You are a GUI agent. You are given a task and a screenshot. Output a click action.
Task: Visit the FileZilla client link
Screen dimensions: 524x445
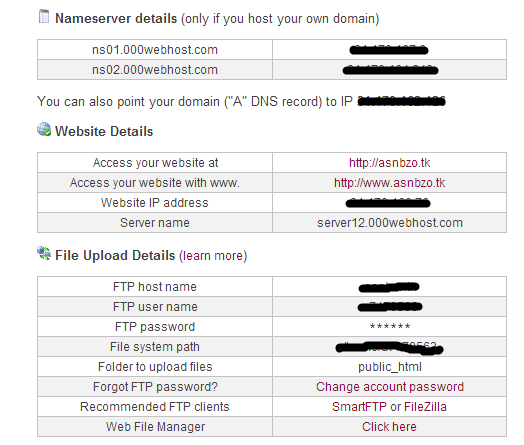click(425, 407)
